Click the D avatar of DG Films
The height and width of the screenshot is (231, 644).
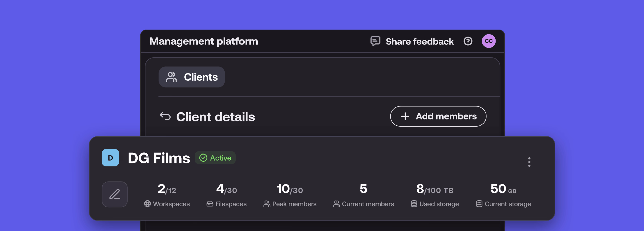110,158
